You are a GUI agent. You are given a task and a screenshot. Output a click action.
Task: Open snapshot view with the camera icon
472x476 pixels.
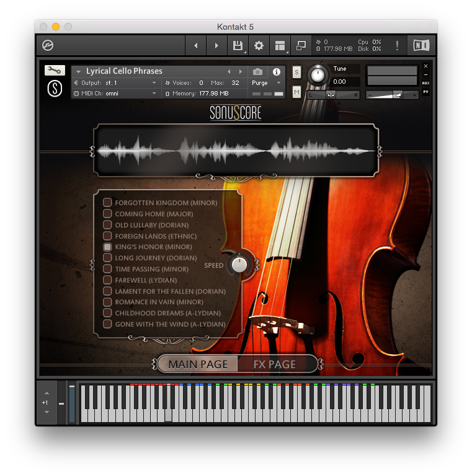point(257,72)
